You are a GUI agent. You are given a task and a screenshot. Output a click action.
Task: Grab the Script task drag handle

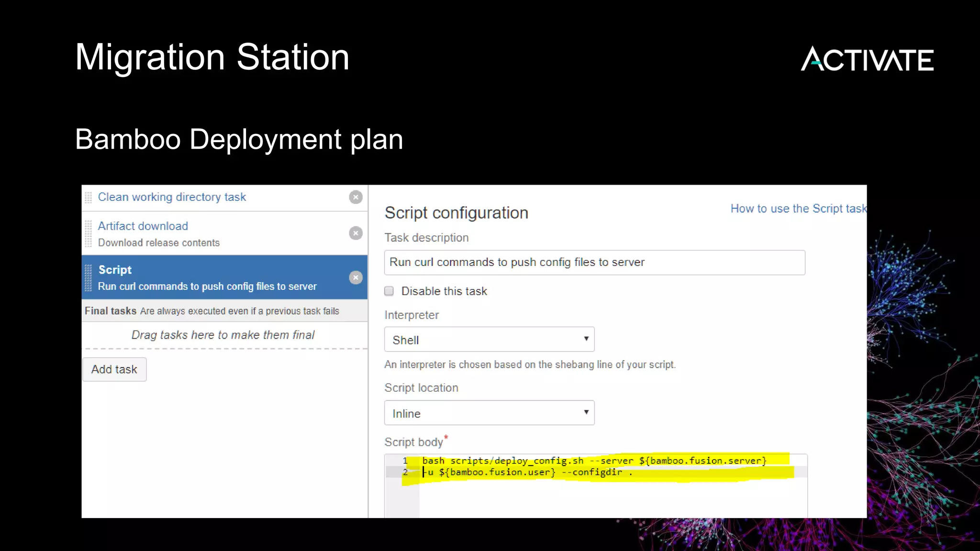pos(88,278)
